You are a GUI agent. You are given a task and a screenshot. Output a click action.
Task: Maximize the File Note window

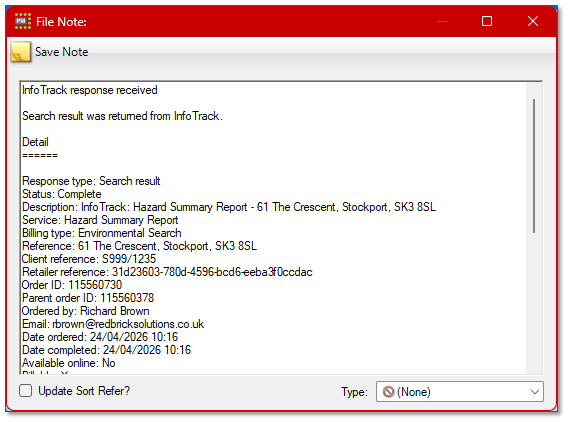click(487, 21)
